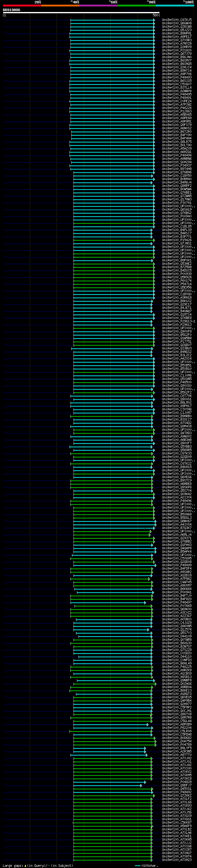Image resolution: width=197 pixels, height=868 pixels.
Task: Click the UniRef100_Q29371 label
Action: pyautogui.click(x=177, y=538)
